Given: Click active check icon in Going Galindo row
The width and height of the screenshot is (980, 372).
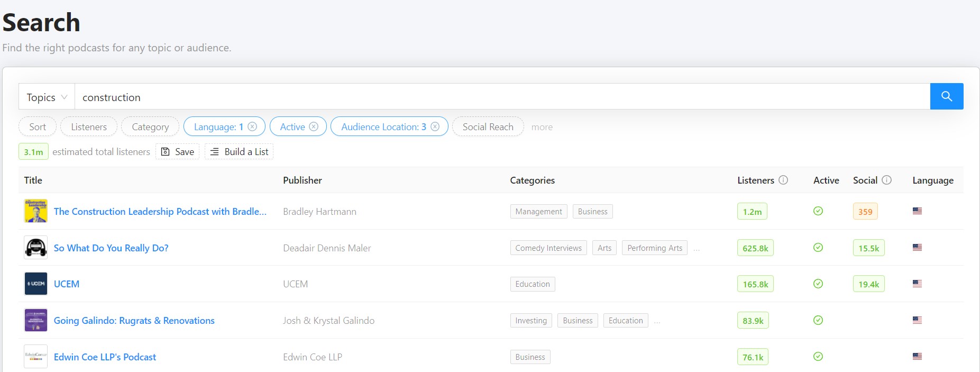Looking at the screenshot, I should click(818, 320).
